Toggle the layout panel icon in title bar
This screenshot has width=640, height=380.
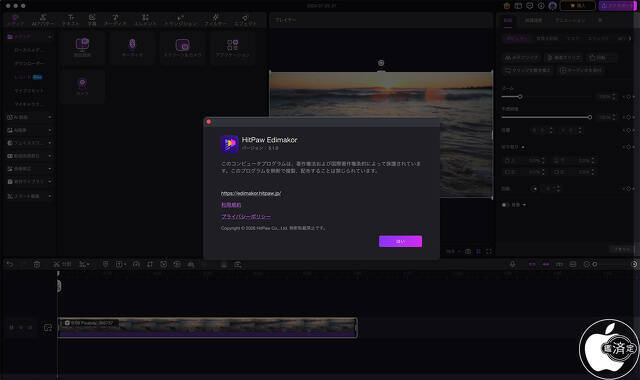[518, 6]
